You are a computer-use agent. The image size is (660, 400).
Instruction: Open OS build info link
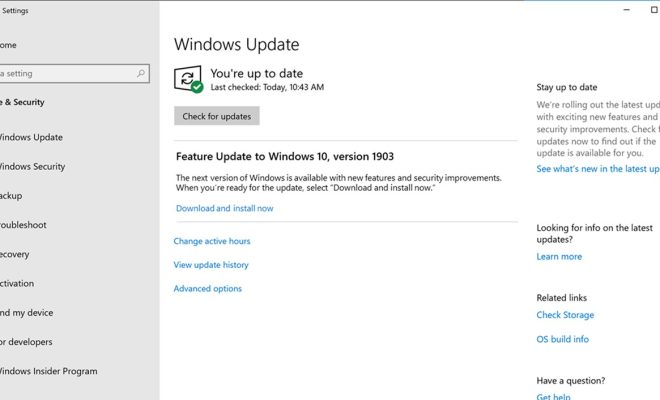pos(562,339)
